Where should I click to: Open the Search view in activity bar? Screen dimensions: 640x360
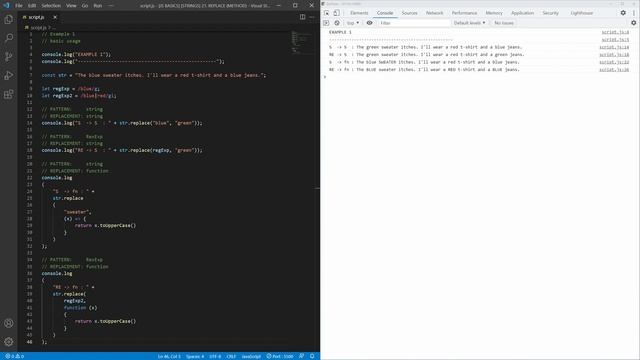(x=9, y=38)
